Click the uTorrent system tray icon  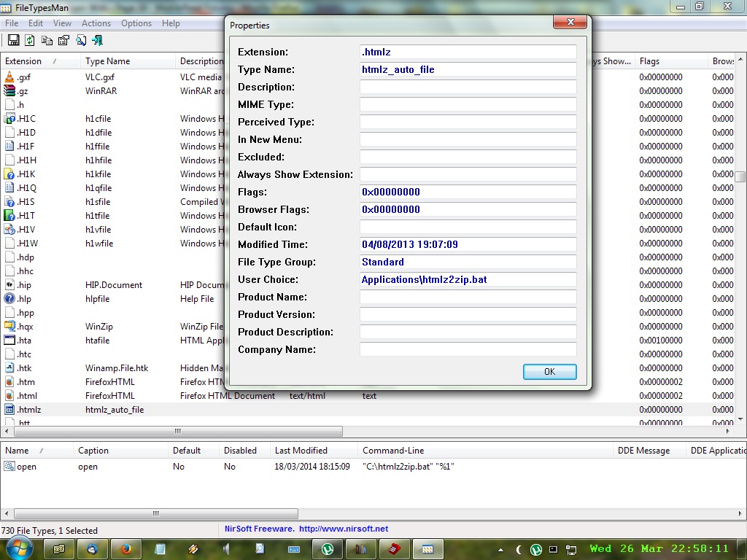[535, 550]
